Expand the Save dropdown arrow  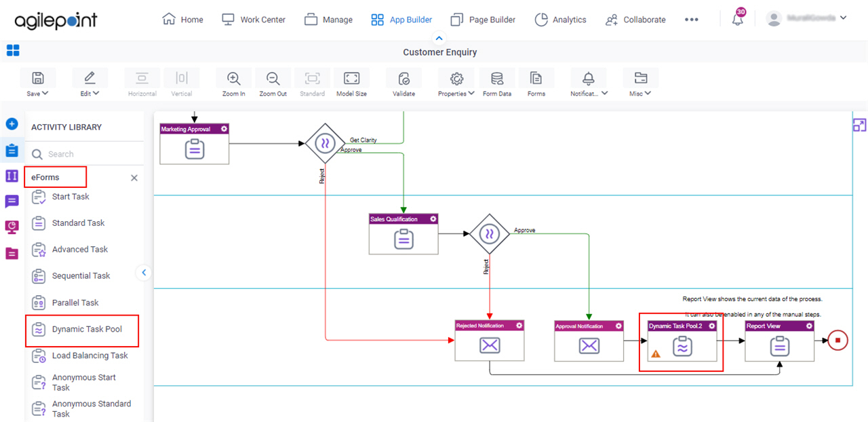pyautogui.click(x=45, y=94)
